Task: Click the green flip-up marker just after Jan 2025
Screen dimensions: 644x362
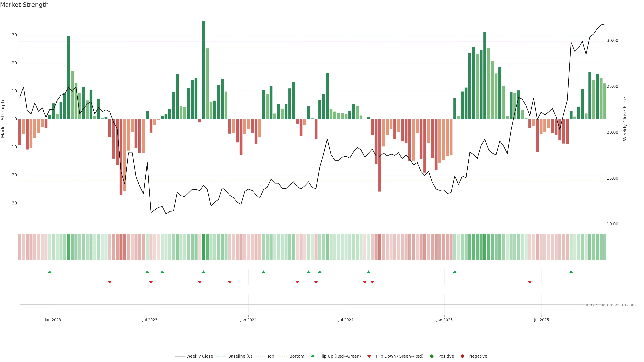Action: coord(455,272)
